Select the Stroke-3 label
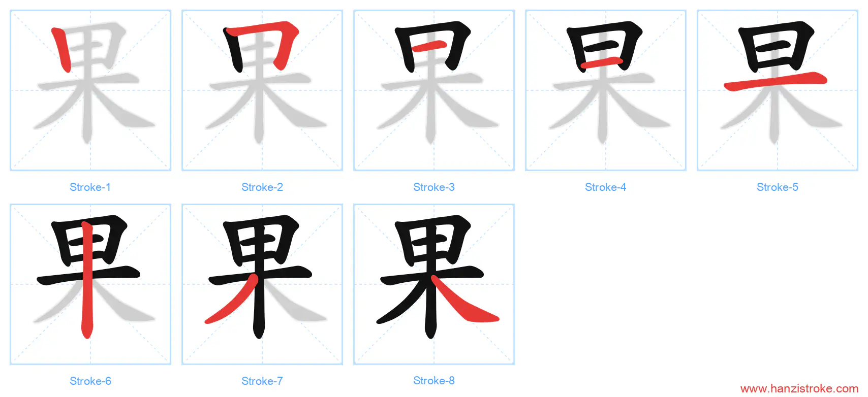The width and height of the screenshot is (868, 397). 434,187
